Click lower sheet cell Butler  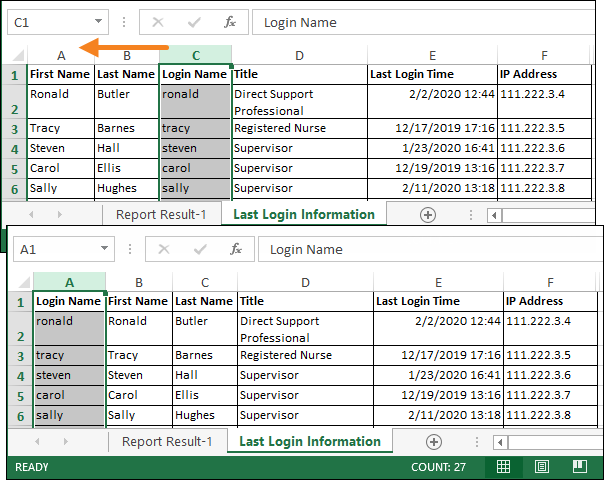click(205, 329)
